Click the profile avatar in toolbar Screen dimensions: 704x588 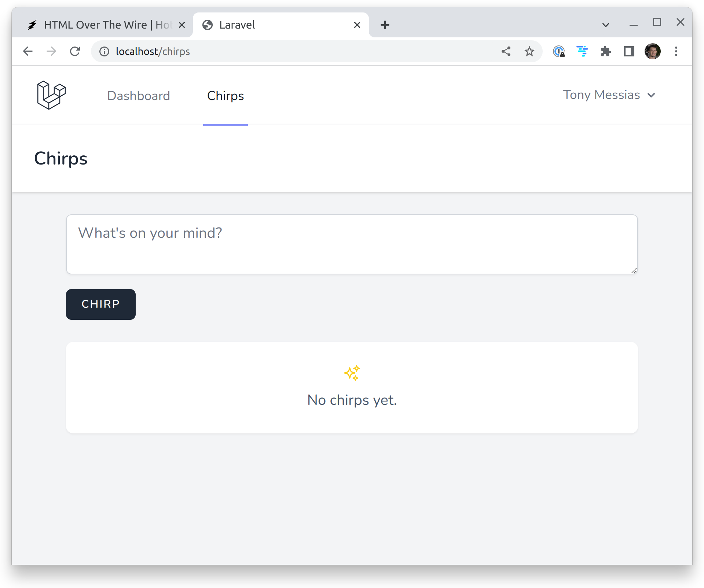point(653,51)
